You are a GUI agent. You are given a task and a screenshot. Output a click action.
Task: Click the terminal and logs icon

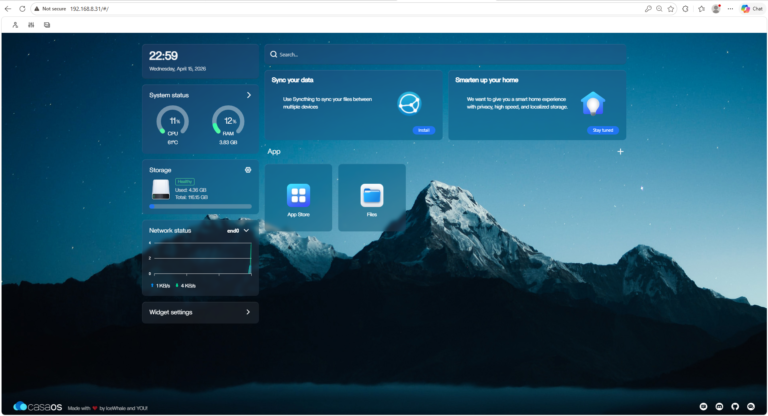tap(46, 24)
